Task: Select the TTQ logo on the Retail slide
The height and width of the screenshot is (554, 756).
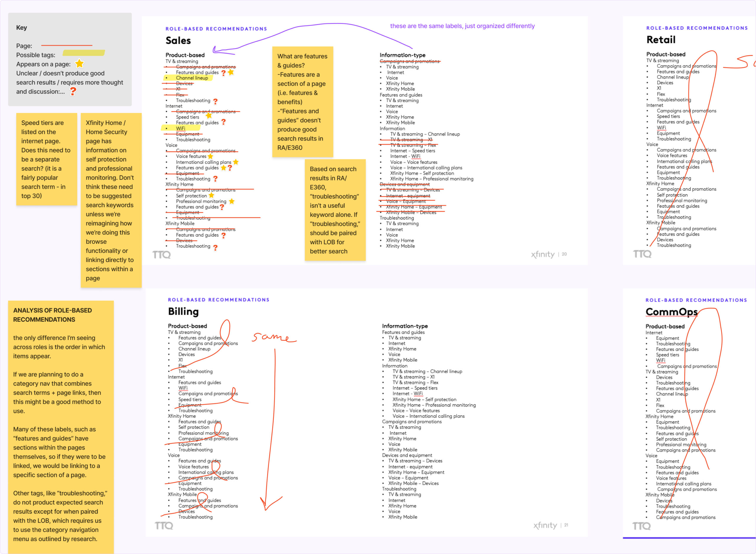Action: (x=642, y=254)
